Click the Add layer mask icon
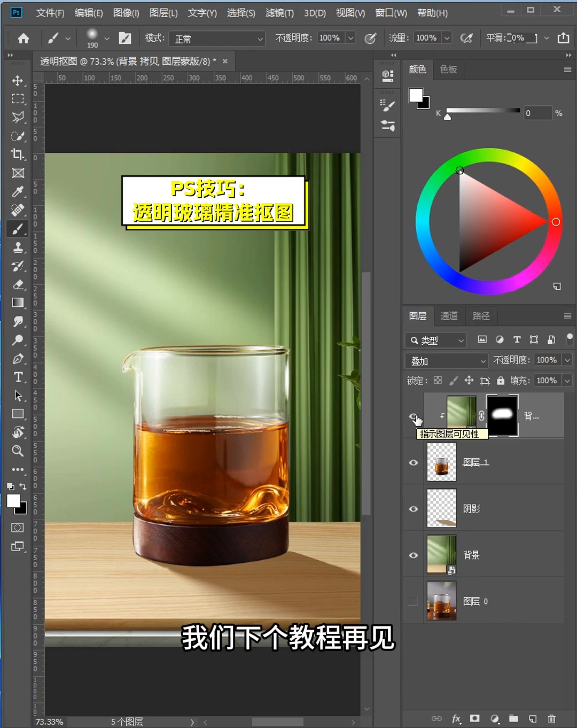This screenshot has width=577, height=728. tap(474, 719)
